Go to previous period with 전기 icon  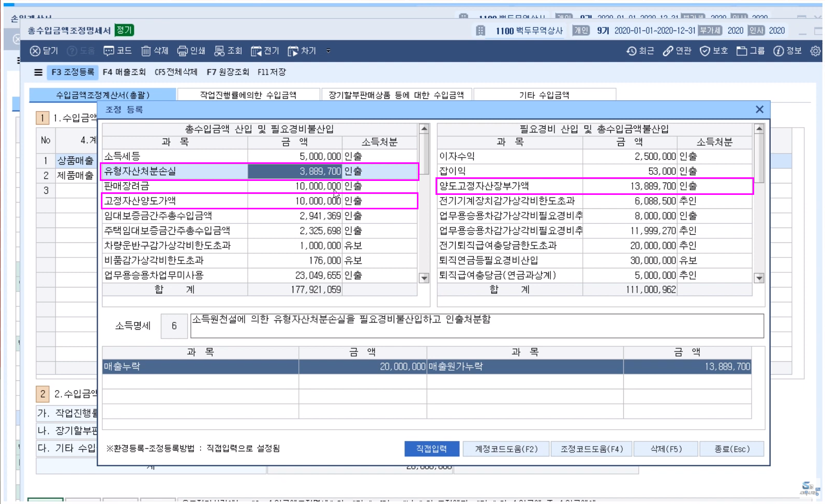pos(256,51)
